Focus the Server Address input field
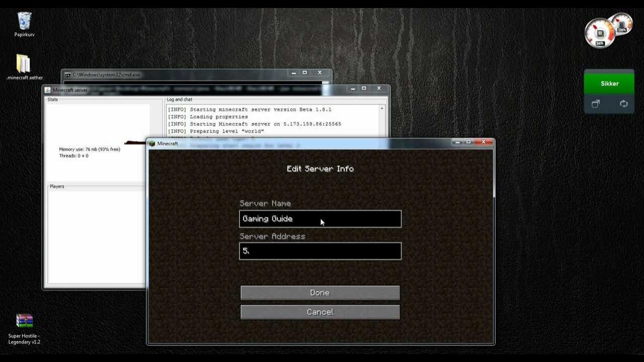Viewport: 644px width, 362px height. [x=320, y=251]
